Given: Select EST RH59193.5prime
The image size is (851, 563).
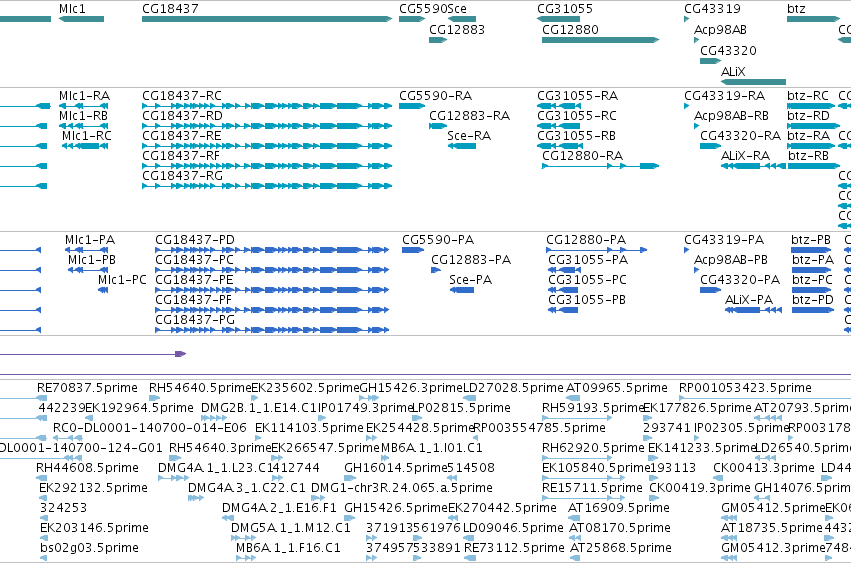Looking at the screenshot, I should coord(593,408).
